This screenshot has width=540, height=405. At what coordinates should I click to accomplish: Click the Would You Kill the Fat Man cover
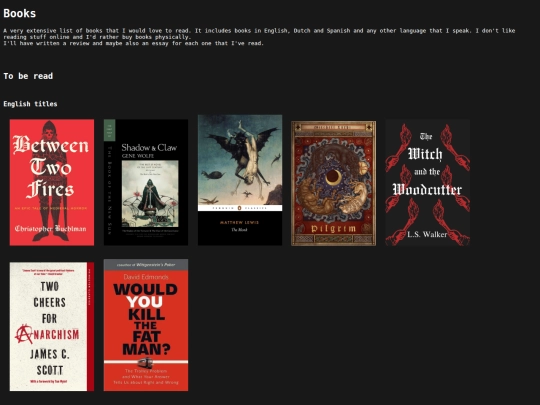point(146,325)
